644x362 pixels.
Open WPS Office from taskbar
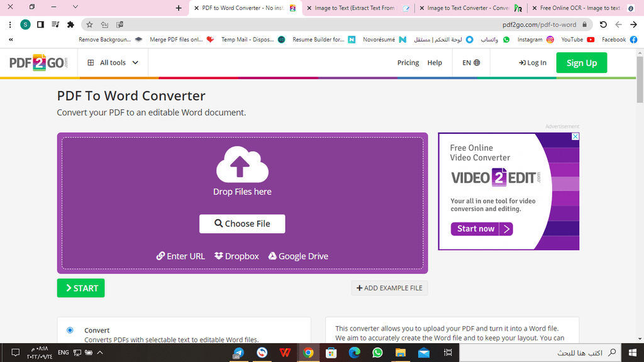coord(285,353)
